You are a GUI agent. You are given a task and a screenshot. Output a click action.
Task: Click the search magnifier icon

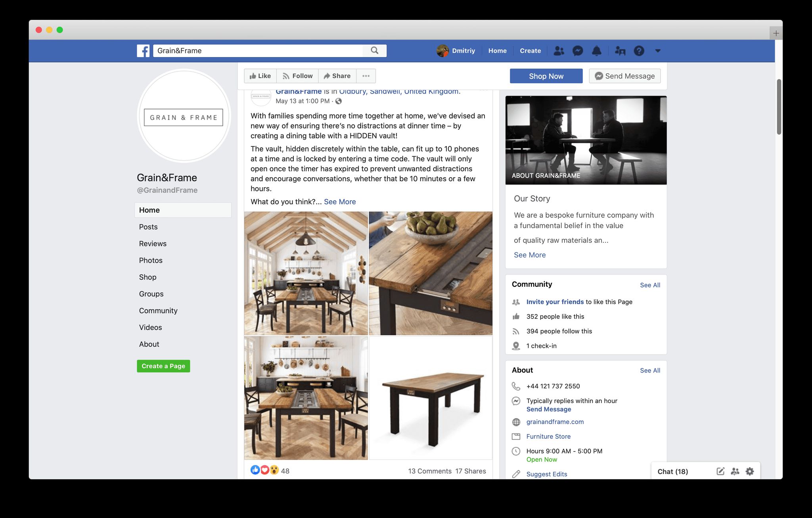coord(374,50)
